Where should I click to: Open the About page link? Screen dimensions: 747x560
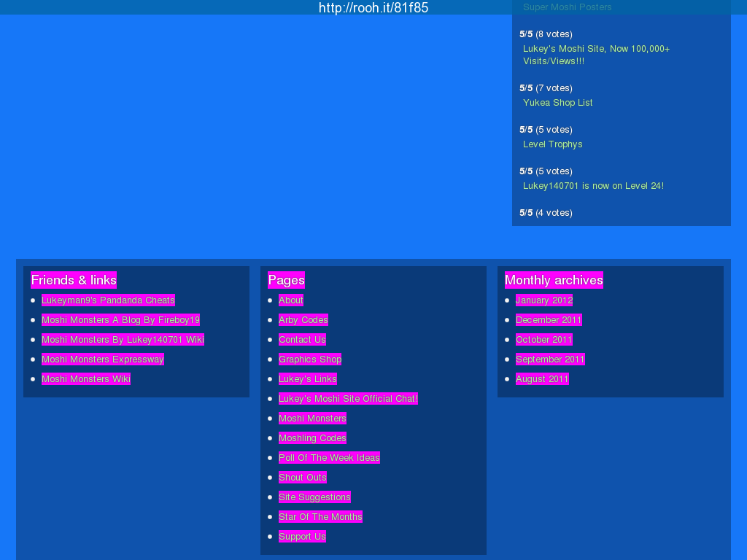pos(290,300)
